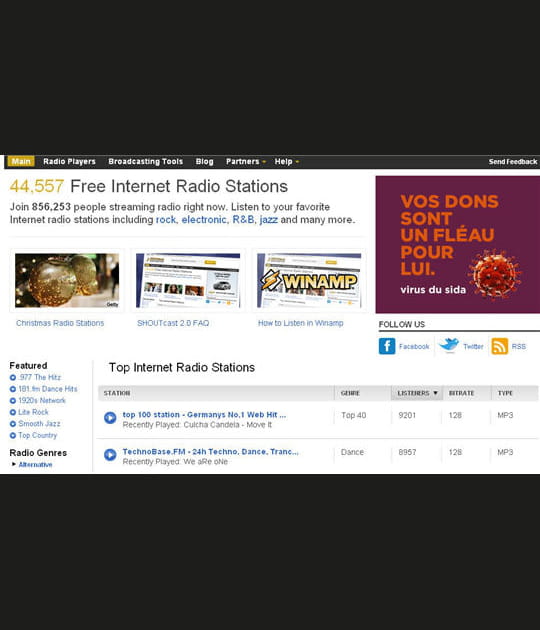Open the Facebook icon under Follow Us
This screenshot has width=540, height=630.
coord(387,346)
